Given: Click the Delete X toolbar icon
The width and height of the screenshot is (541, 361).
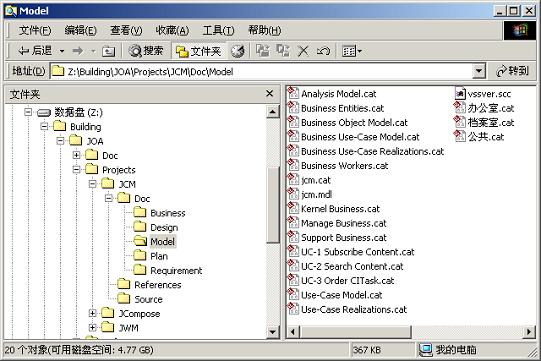Looking at the screenshot, I should click(x=303, y=51).
